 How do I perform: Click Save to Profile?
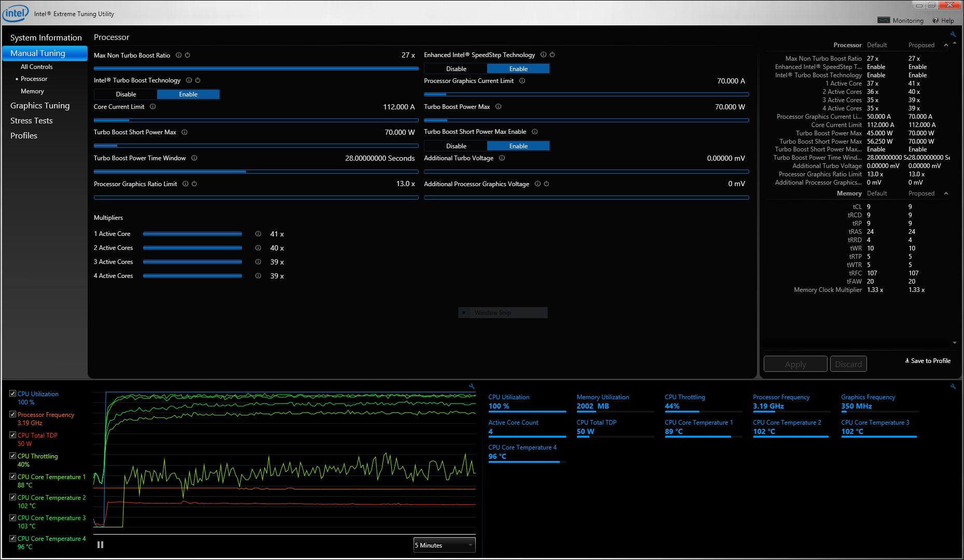pyautogui.click(x=928, y=361)
